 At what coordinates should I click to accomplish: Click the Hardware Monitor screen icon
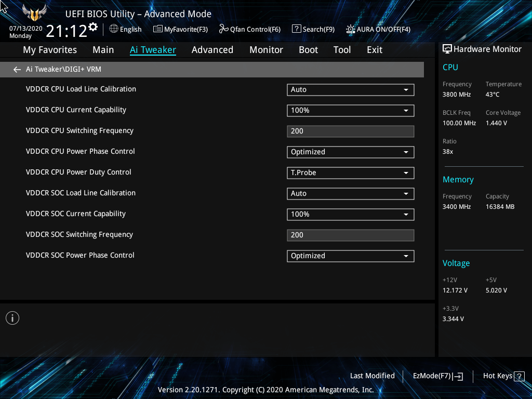[447, 49]
